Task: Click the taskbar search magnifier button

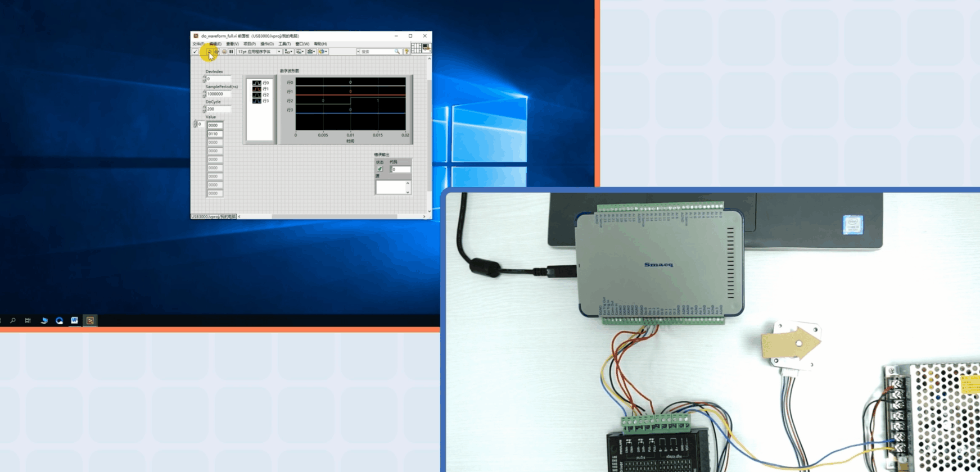Action: (13, 320)
